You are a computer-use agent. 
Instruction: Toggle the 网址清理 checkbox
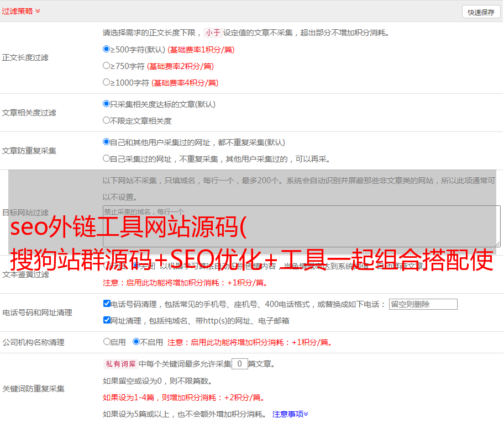[107, 320]
